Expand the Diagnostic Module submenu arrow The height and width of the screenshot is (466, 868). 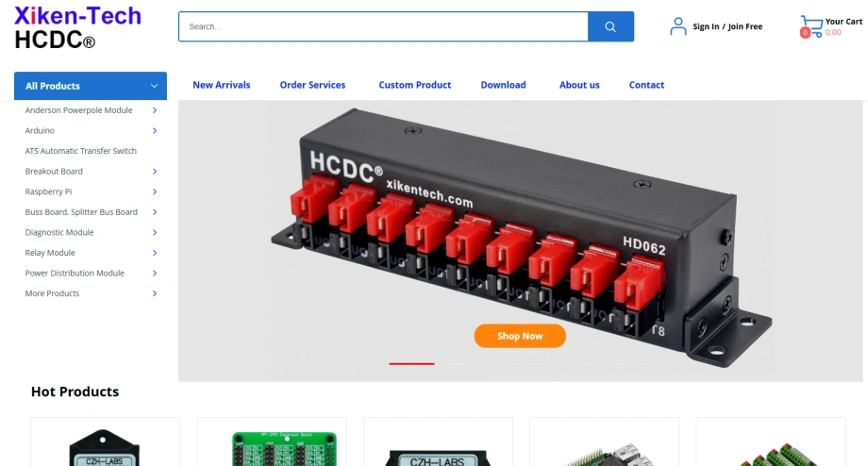[x=155, y=232]
